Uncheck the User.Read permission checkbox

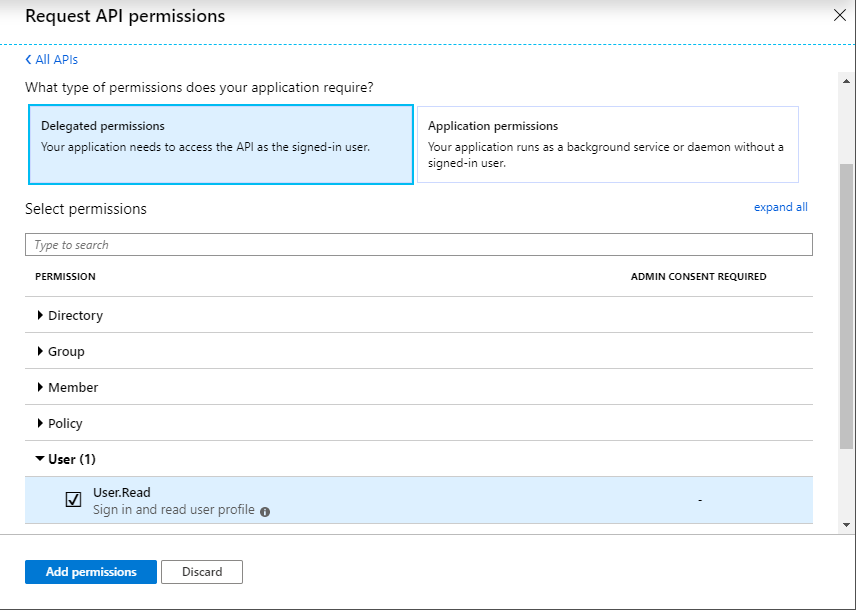coord(73,500)
